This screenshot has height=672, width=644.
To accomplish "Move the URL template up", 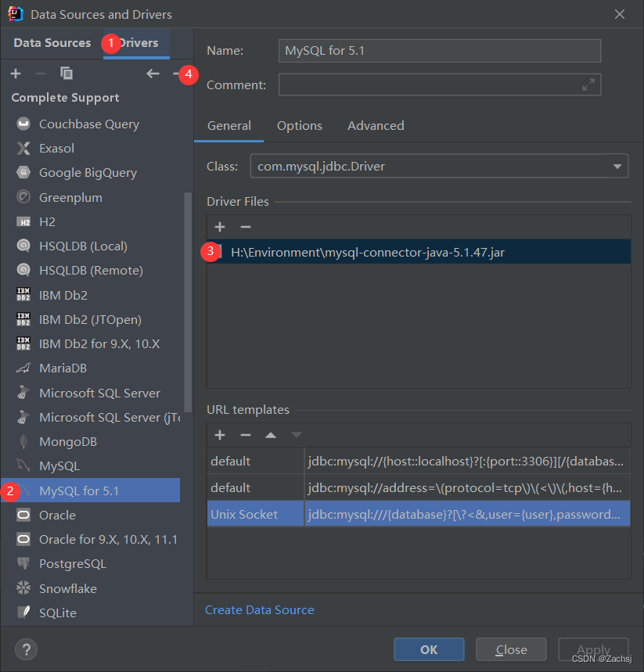I will click(271, 435).
